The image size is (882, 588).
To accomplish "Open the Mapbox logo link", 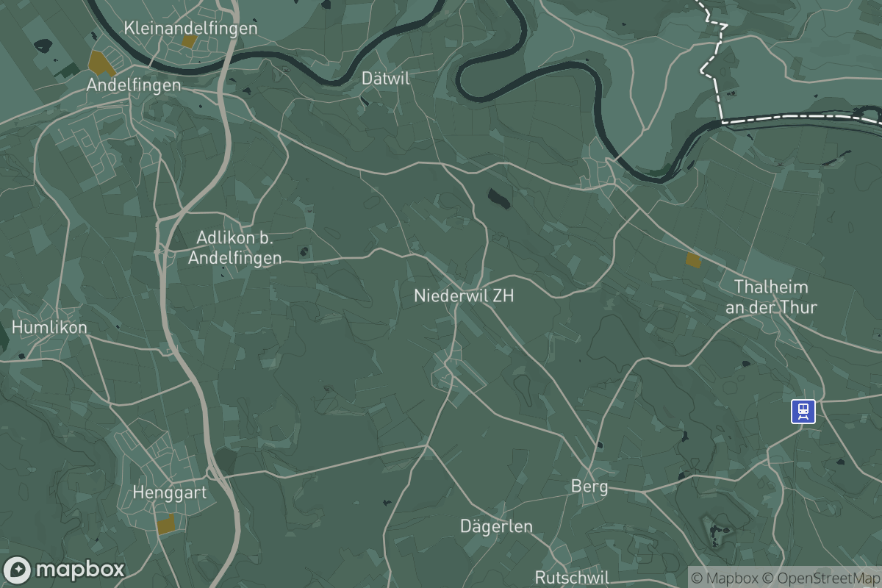I will coord(65,570).
